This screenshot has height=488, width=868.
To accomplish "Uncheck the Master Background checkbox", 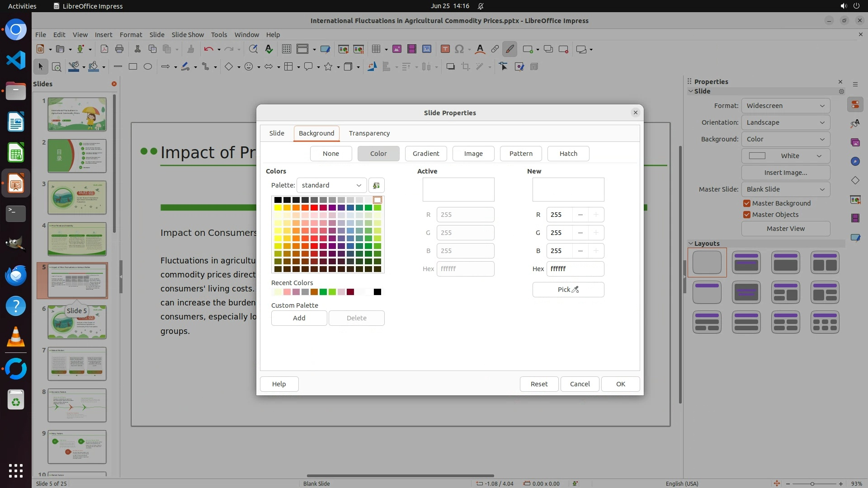I will [747, 203].
